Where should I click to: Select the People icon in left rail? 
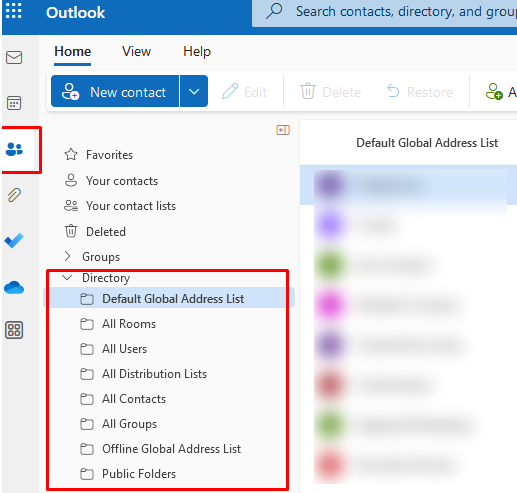14,149
